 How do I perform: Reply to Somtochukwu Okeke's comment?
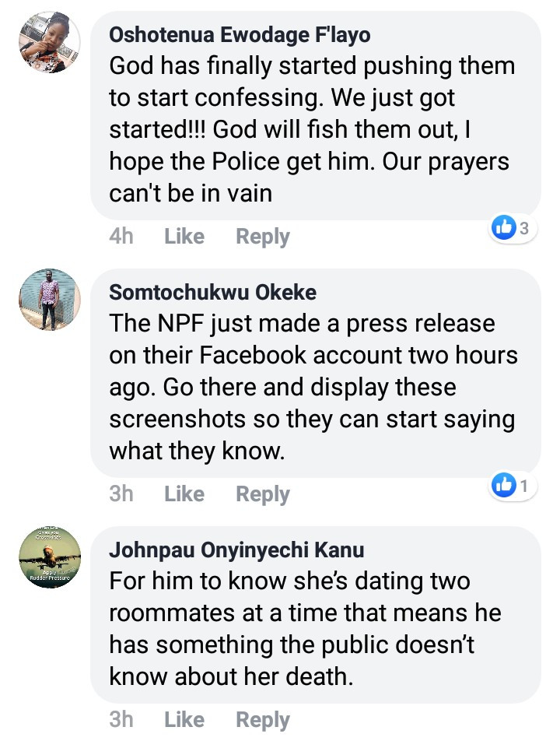pyautogui.click(x=263, y=493)
